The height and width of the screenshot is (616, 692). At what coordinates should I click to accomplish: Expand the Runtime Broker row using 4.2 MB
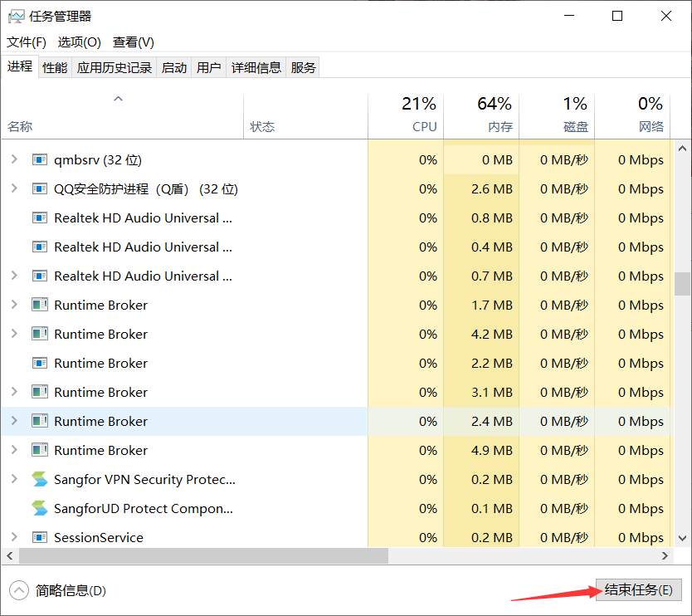[14, 334]
